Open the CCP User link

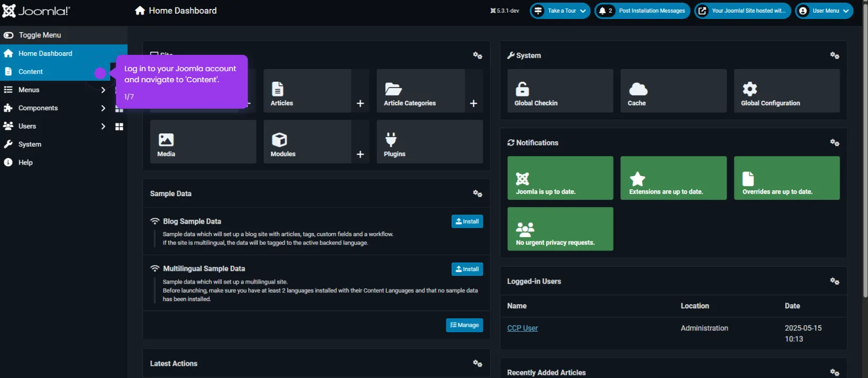pos(522,328)
